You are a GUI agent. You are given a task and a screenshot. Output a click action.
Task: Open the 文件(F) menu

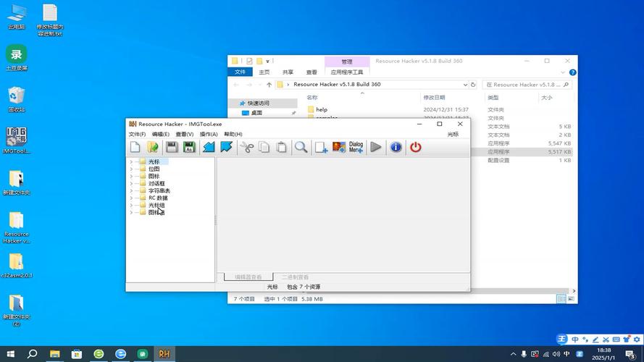click(137, 134)
